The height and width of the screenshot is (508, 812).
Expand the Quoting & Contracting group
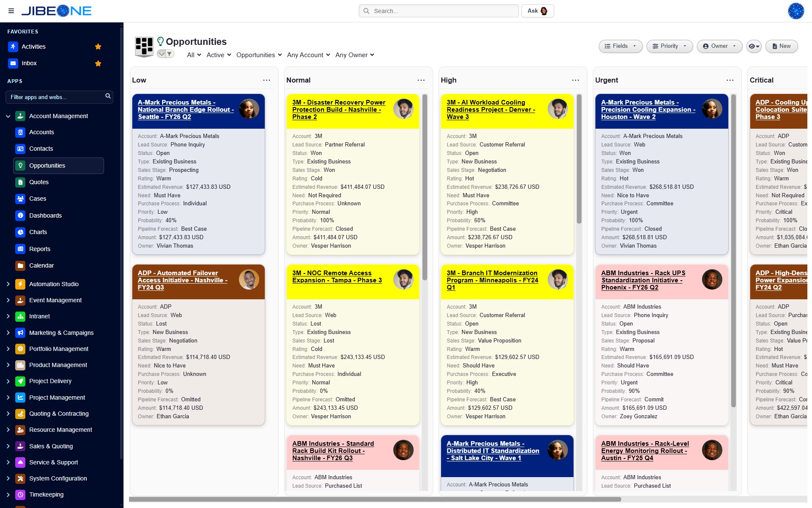pos(8,414)
